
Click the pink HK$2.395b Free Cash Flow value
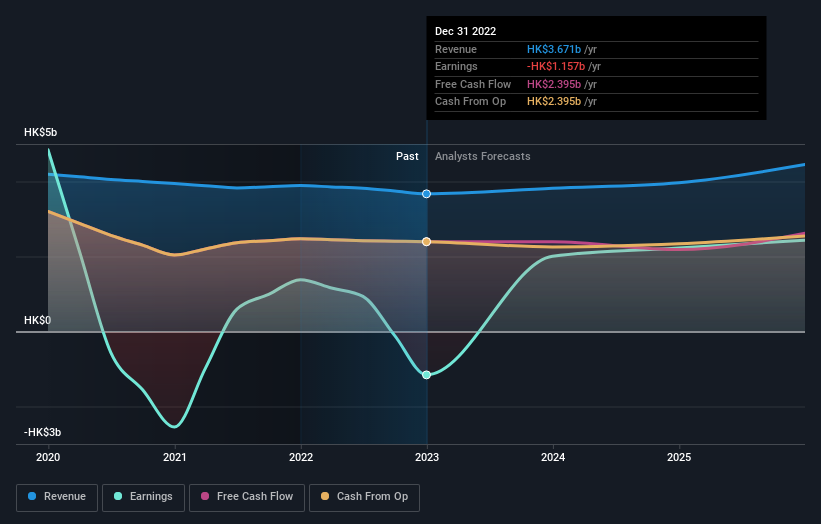coord(554,84)
